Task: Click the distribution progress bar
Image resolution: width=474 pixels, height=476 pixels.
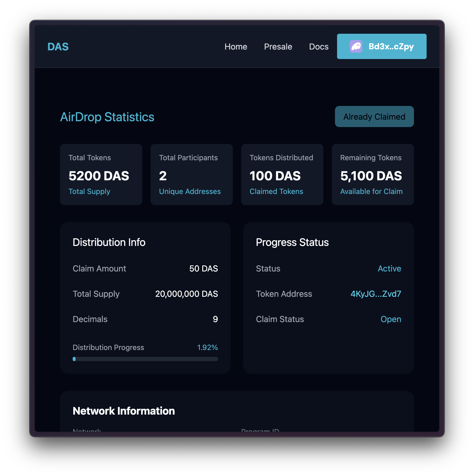Action: coord(145,359)
